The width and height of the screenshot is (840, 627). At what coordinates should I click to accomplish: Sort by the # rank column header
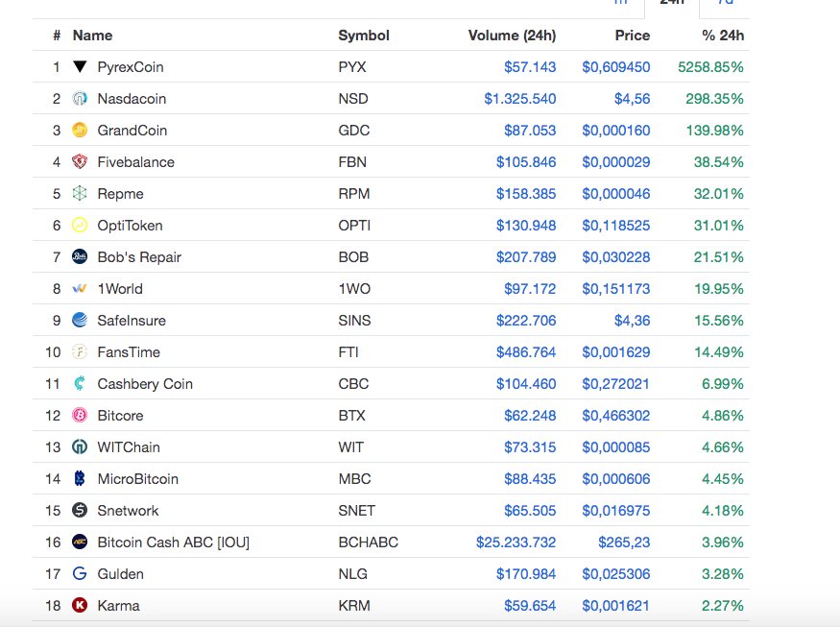click(x=57, y=36)
